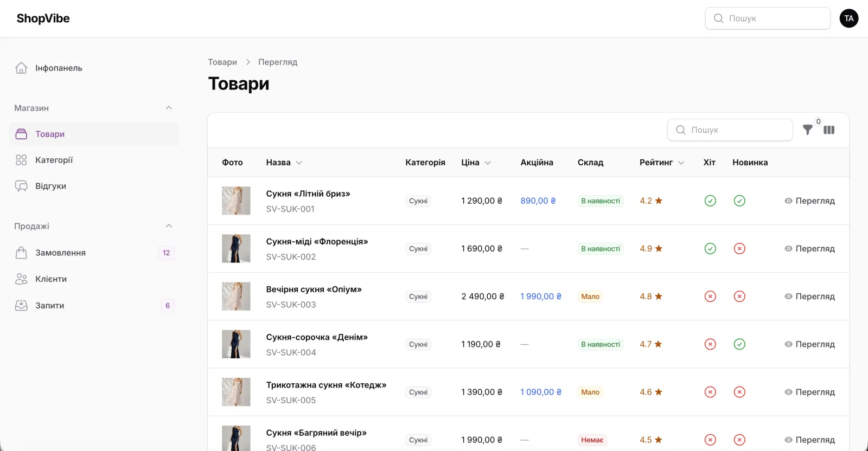Open the column visibility toggle icon
Screen dimensions: 868x451
pos(829,130)
